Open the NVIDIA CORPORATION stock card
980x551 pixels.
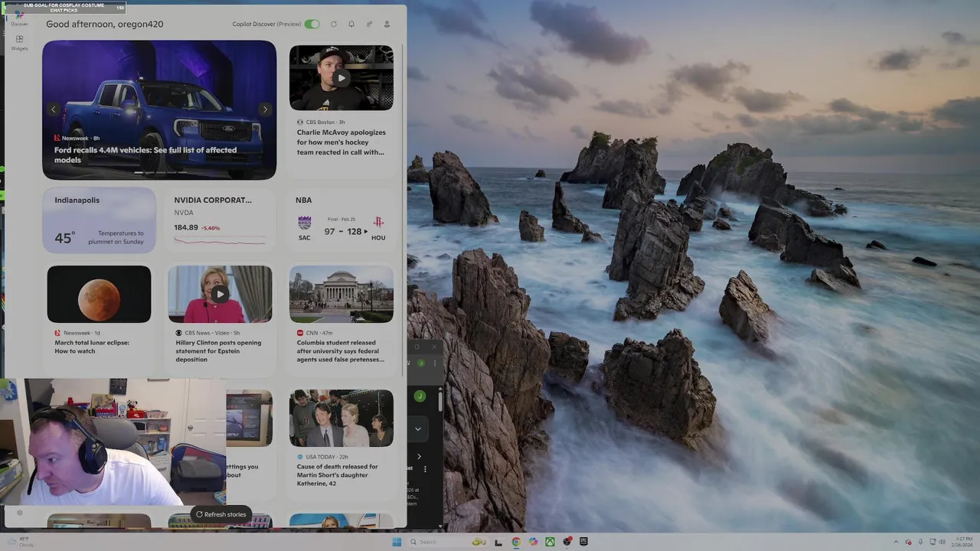(220, 220)
